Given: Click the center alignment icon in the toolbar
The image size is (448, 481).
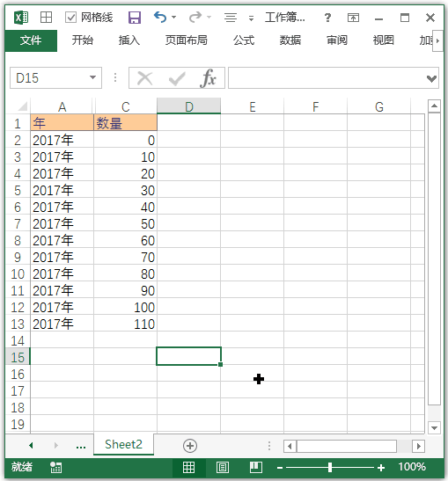Looking at the screenshot, I should tap(231, 18).
